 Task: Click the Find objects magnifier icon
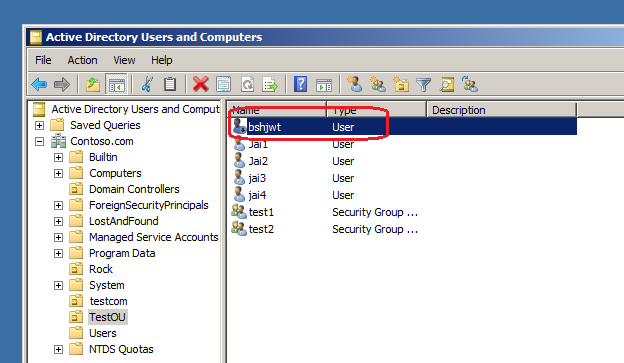pyautogui.click(x=447, y=84)
